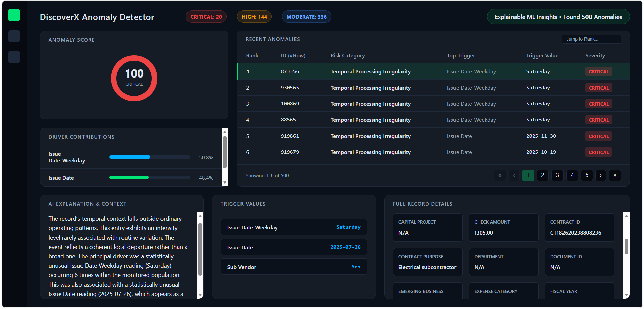Select anomaly row ID 100869
Screen dimensions: 644x309
pyautogui.click(x=433, y=104)
